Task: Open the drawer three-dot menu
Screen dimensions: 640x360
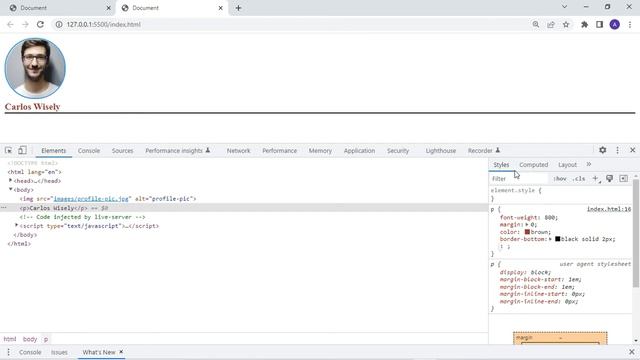Action: point(8,352)
